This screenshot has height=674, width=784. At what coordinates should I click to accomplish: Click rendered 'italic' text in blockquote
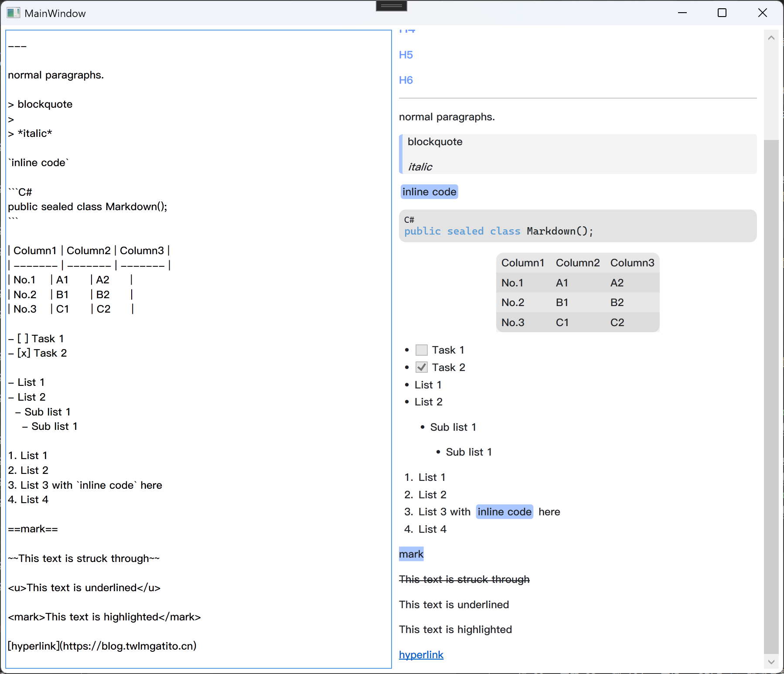[420, 167]
